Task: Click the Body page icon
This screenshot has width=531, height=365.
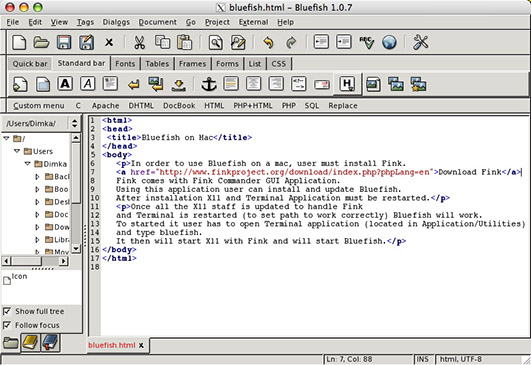Action: pyautogui.click(x=43, y=84)
